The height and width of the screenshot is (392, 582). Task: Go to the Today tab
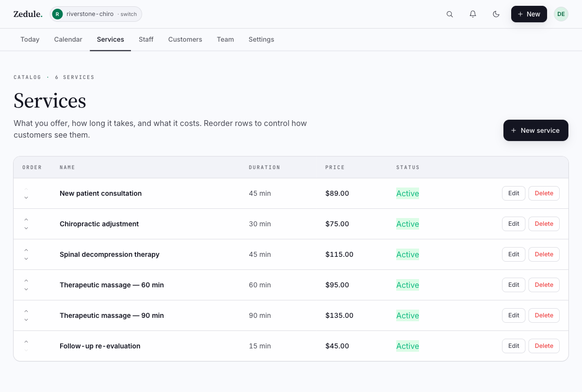pyautogui.click(x=30, y=39)
